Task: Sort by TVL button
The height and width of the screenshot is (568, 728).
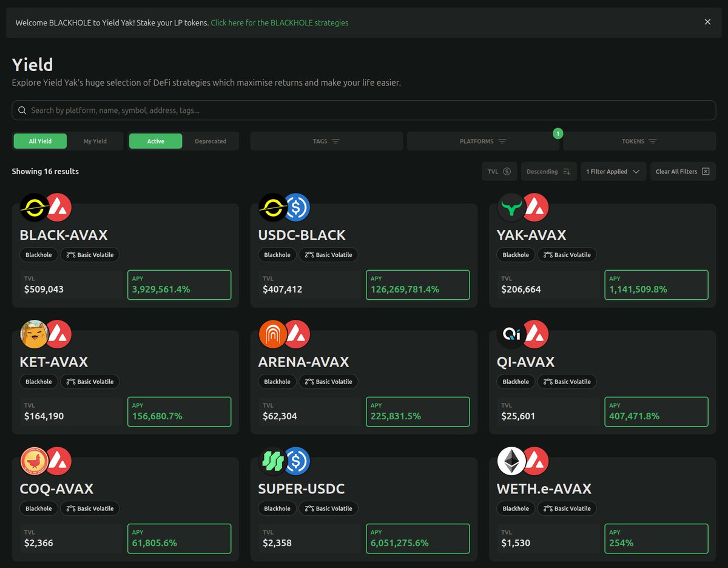Action: pos(499,172)
